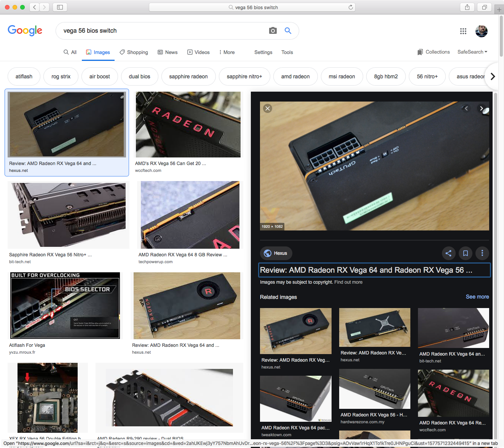Filter by the rog strix chip
The image size is (504, 448).
click(61, 76)
